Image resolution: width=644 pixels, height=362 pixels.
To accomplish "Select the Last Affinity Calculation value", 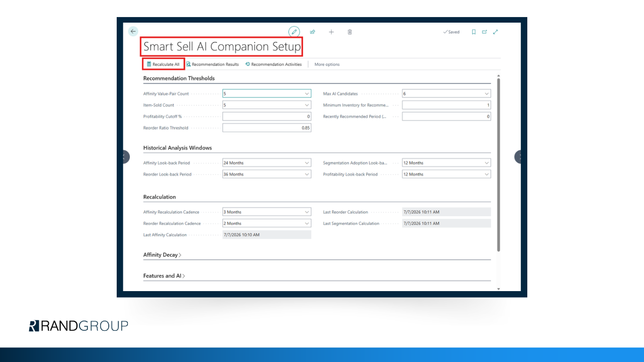I will coord(267,235).
